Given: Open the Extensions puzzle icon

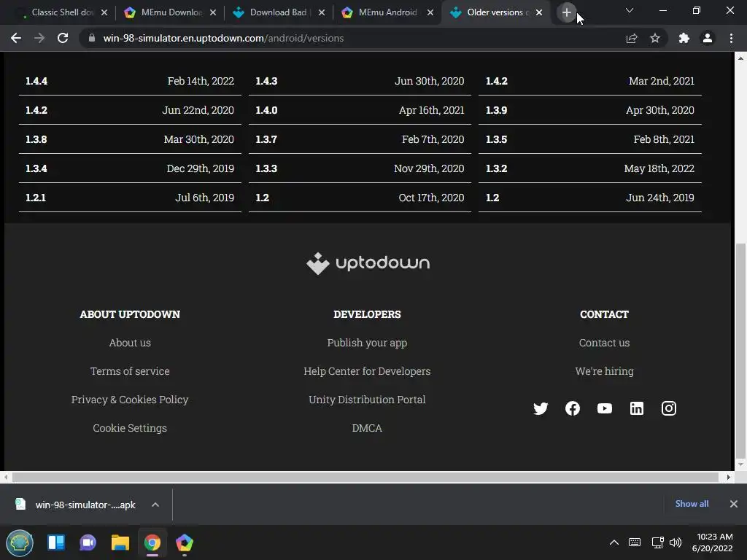Looking at the screenshot, I should (x=684, y=38).
